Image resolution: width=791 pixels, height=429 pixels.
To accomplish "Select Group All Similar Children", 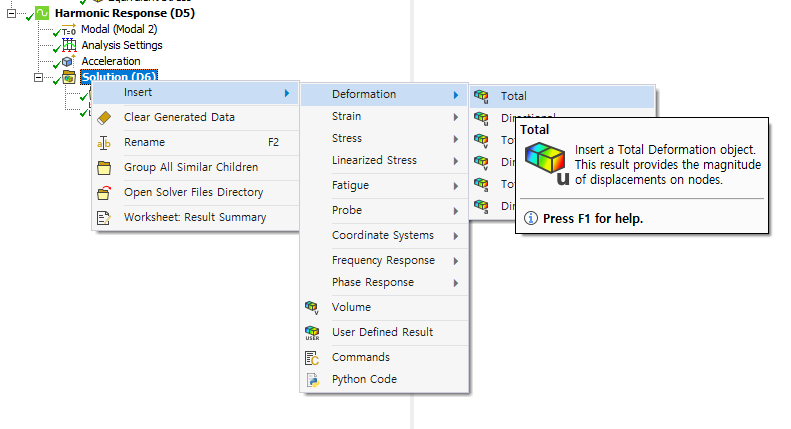I will tap(196, 167).
